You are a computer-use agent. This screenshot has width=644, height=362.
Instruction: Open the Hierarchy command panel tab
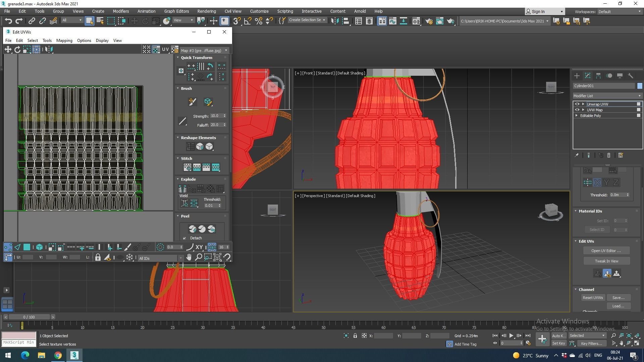tap(598, 76)
